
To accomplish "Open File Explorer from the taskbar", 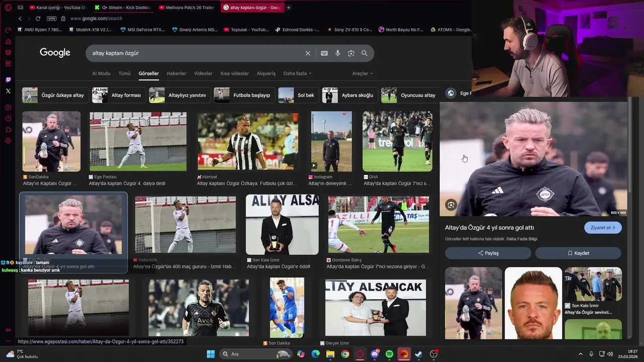I will pyautogui.click(x=330, y=354).
